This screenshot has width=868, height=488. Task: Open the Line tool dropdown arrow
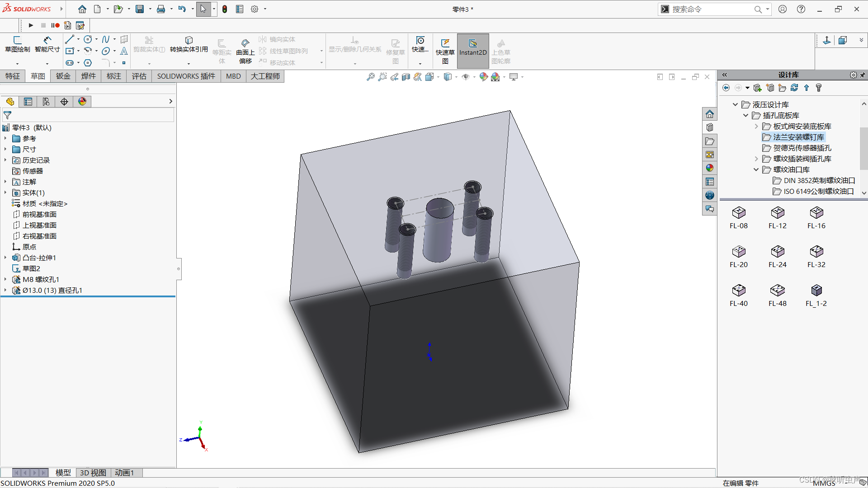coord(78,39)
